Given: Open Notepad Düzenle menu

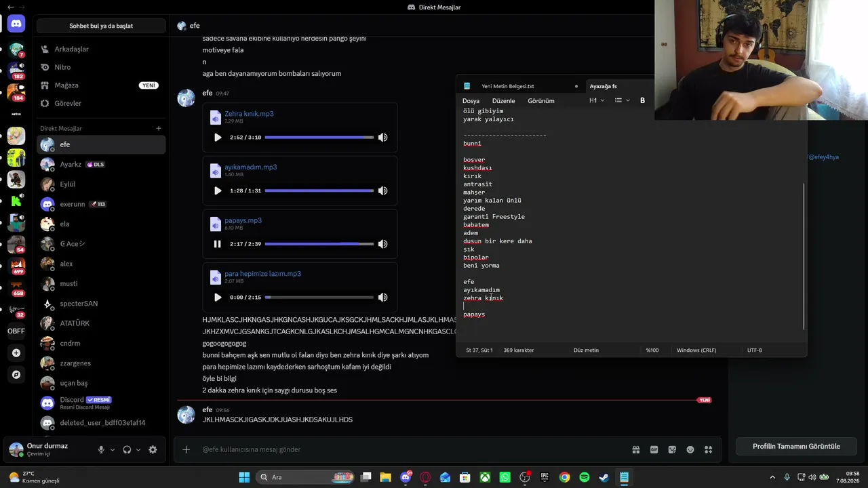Looking at the screenshot, I should coord(503,100).
